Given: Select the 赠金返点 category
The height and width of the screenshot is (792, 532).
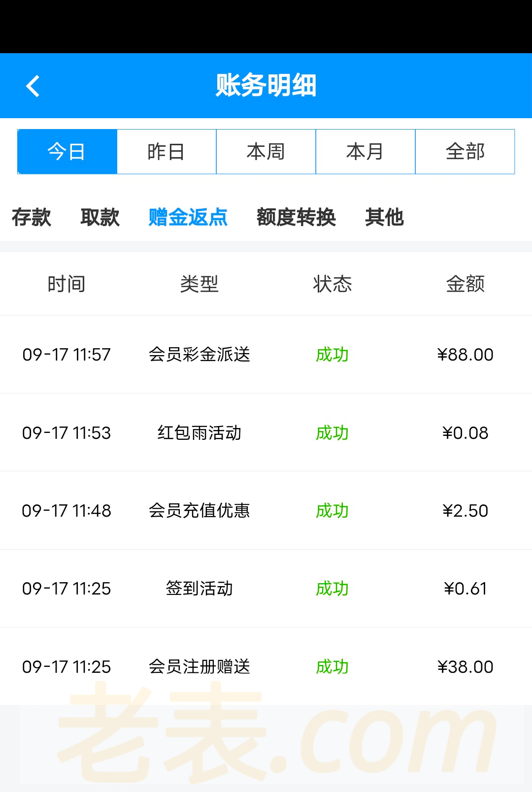Looking at the screenshot, I should (188, 217).
